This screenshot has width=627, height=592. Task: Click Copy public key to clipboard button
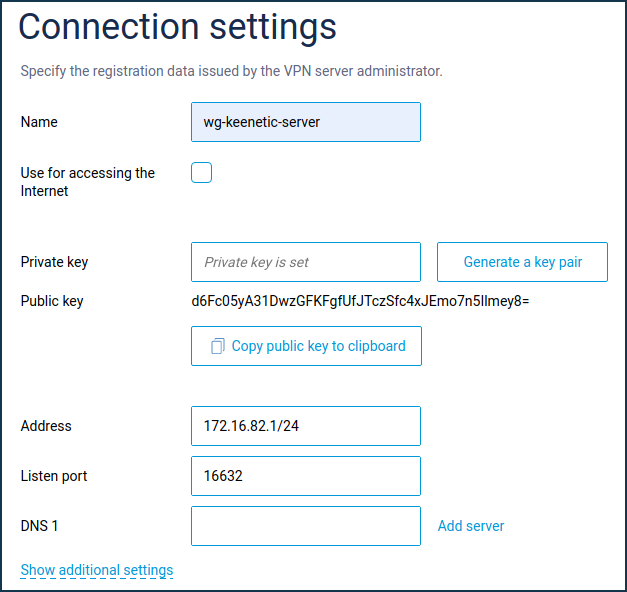pos(306,346)
